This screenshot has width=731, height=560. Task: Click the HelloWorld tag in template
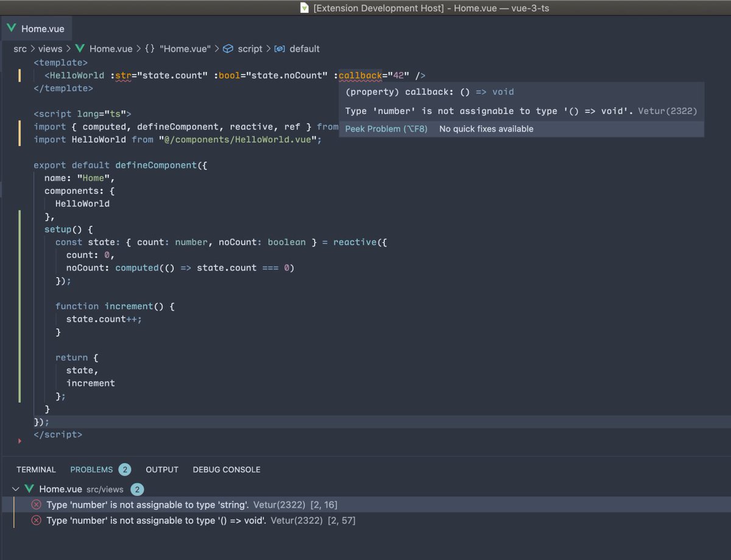click(x=77, y=76)
